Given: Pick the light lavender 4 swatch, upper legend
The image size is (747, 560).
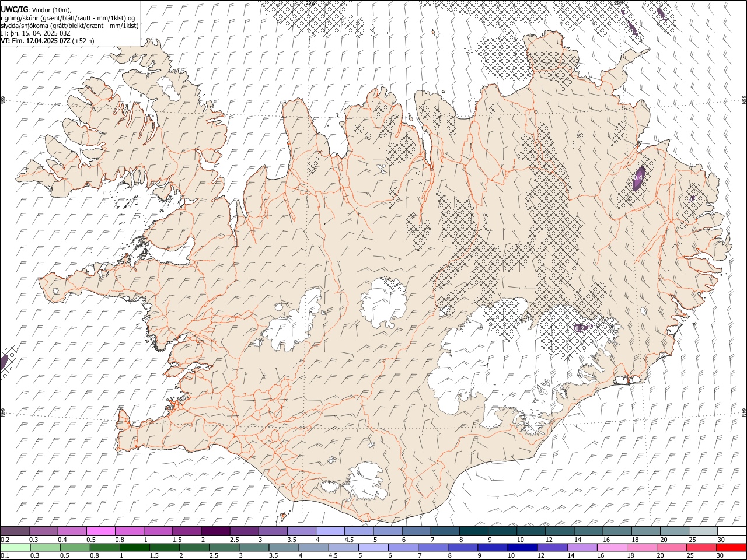Looking at the screenshot, I should pos(330,531).
